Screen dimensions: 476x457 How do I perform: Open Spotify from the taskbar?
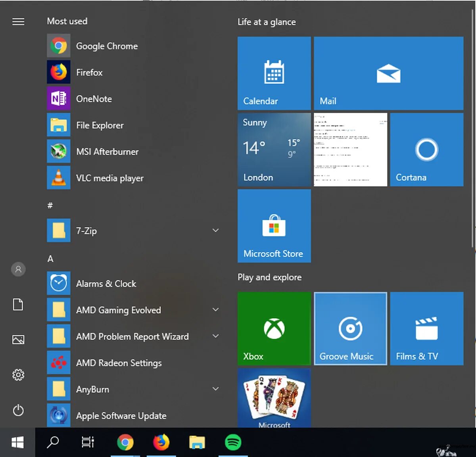point(233,442)
